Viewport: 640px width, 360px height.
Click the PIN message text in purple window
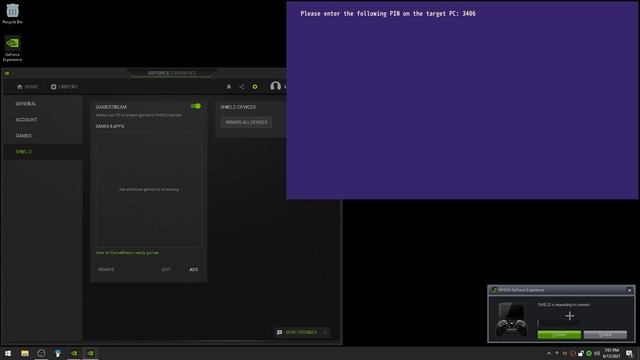point(388,14)
